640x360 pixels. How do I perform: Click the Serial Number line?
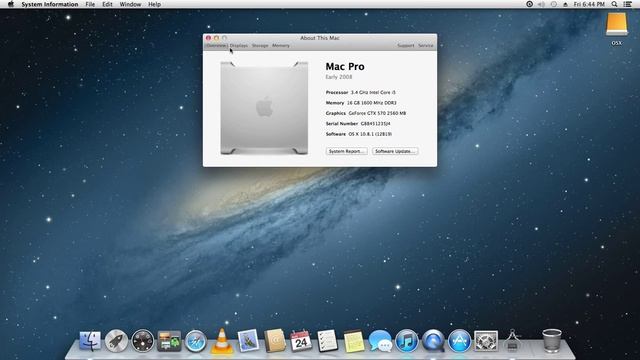pos(358,123)
